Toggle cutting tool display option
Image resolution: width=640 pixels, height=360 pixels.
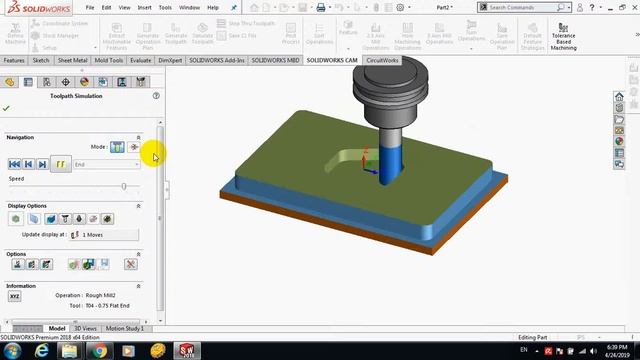(x=79, y=219)
